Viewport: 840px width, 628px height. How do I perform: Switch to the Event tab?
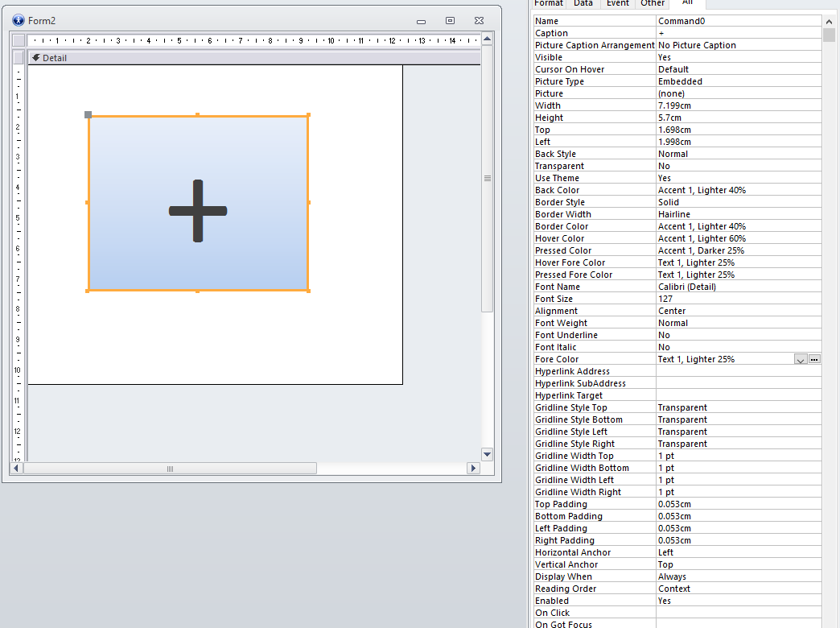(x=617, y=3)
